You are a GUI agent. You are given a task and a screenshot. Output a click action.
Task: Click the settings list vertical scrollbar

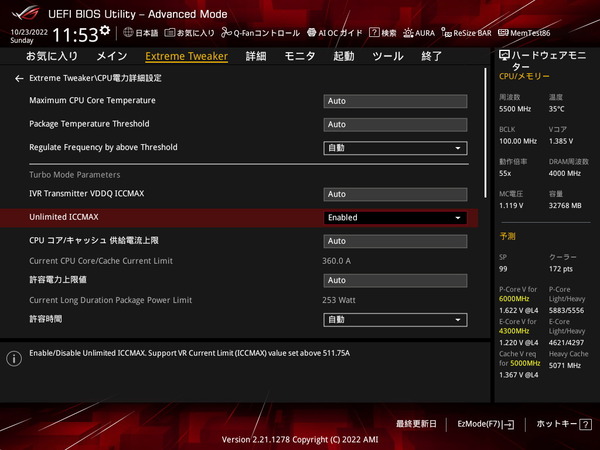coord(487,200)
